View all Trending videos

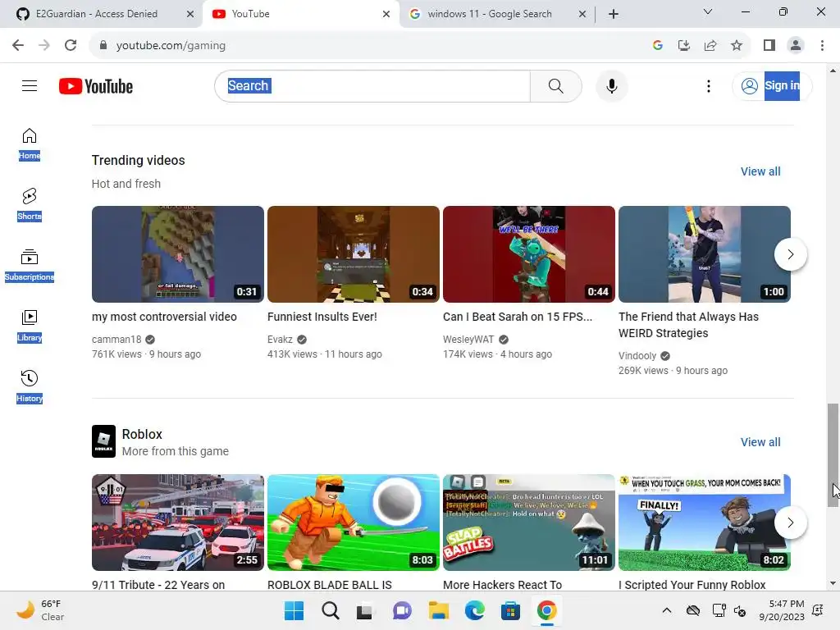pos(760,171)
